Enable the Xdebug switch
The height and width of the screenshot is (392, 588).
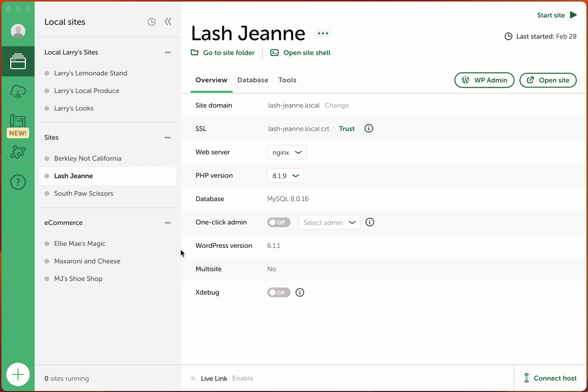(x=279, y=293)
